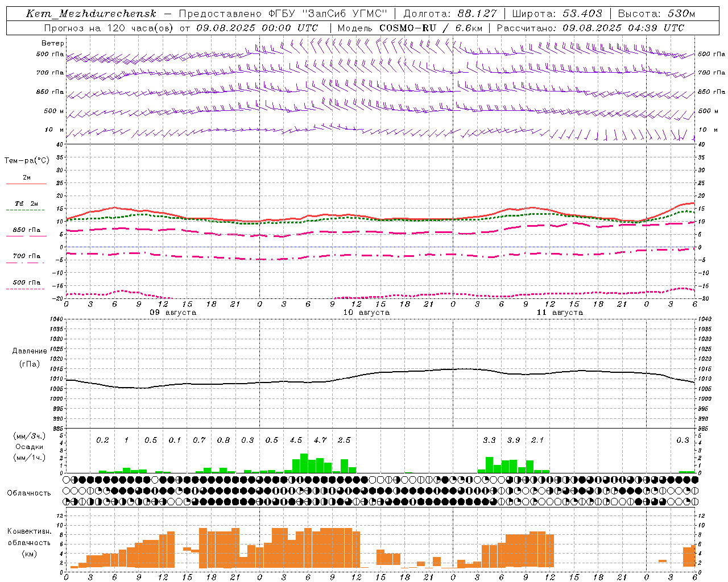Viewport: 728px width, 582px height.
Task: Click the precipitation total value 2.1
Action: pyautogui.click(x=537, y=440)
